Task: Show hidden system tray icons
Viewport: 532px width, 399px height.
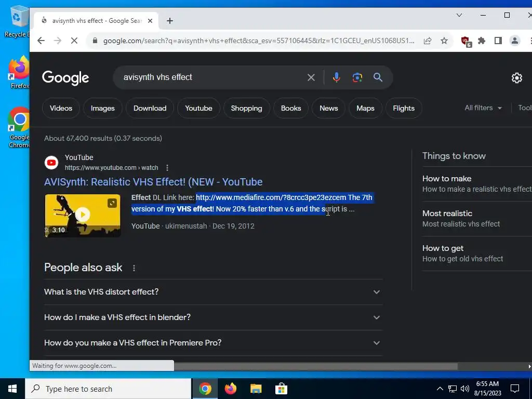Action: click(x=440, y=389)
